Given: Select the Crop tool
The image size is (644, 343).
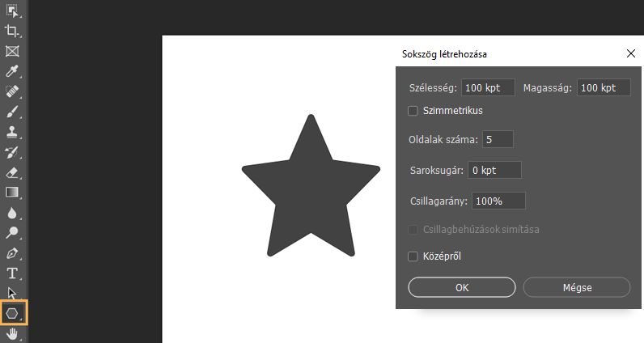Looking at the screenshot, I should 12,31.
